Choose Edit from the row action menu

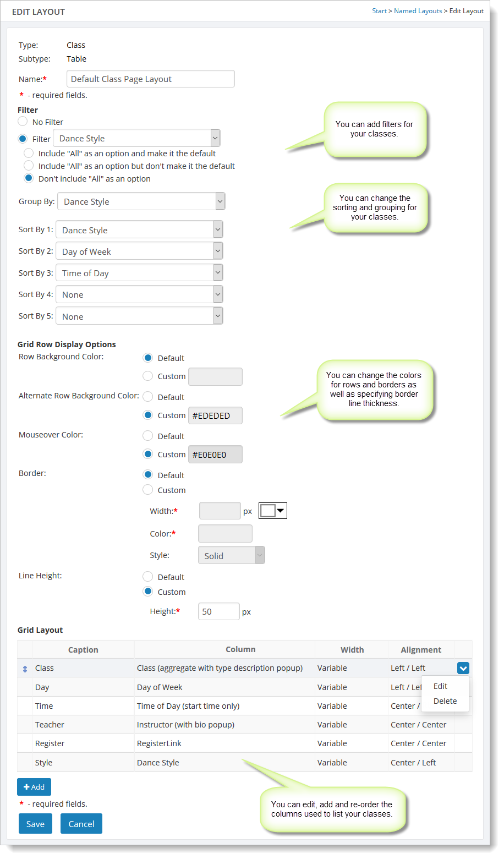[x=441, y=686]
